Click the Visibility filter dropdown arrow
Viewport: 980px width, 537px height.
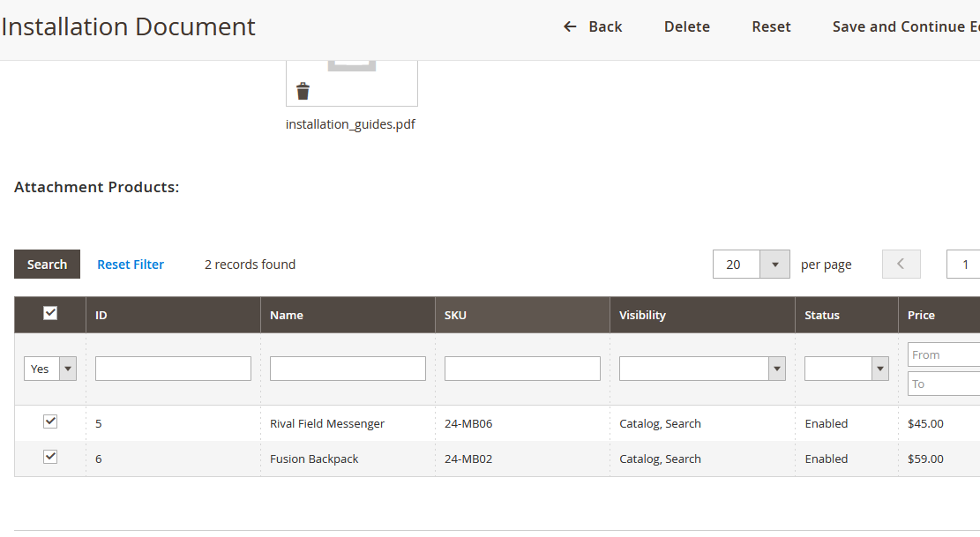[x=776, y=368]
